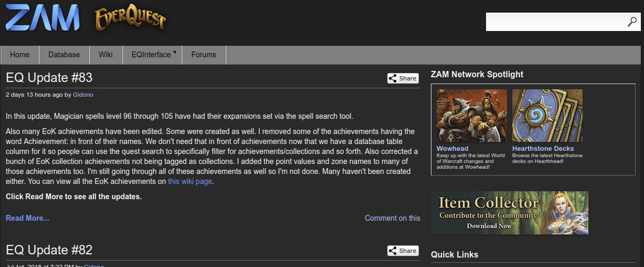This screenshot has height=267, width=644.
Task: Open the EQ Update #82 headline
Action: click(49, 250)
